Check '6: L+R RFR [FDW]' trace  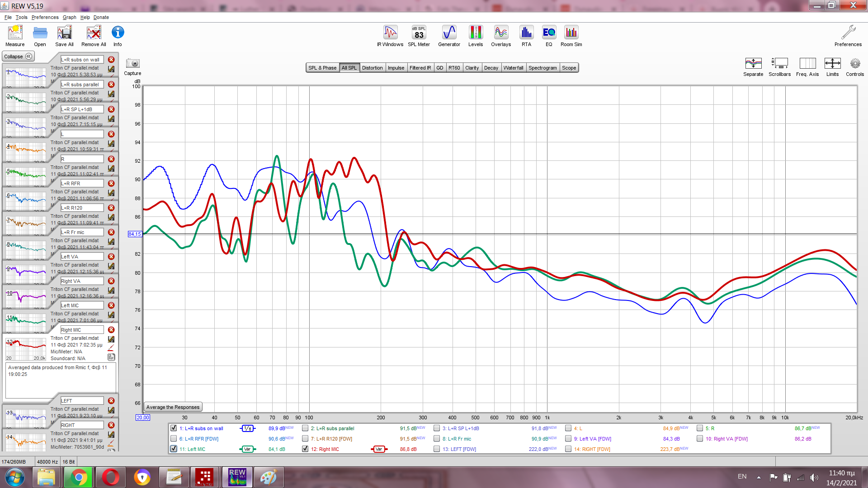(174, 438)
